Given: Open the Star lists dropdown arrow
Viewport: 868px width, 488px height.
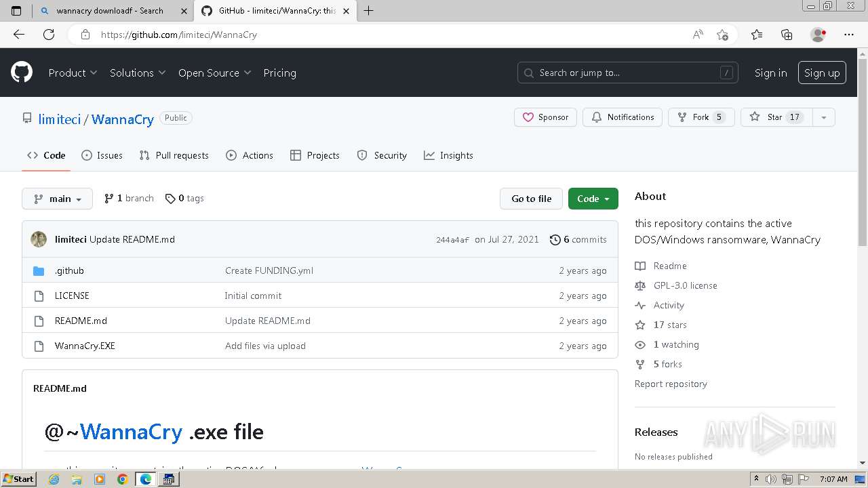Looking at the screenshot, I should pos(824,117).
